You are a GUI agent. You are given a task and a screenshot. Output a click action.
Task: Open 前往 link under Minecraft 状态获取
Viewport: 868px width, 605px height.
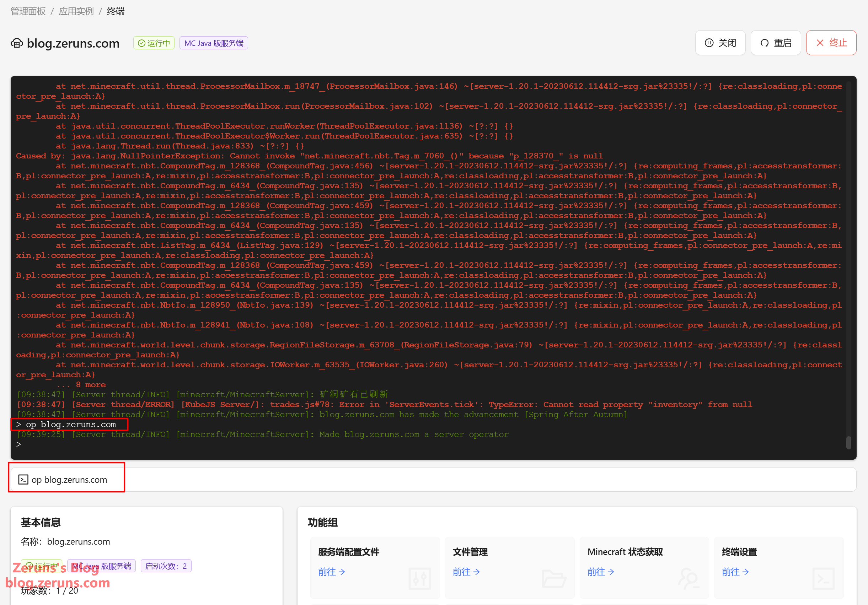pos(600,571)
